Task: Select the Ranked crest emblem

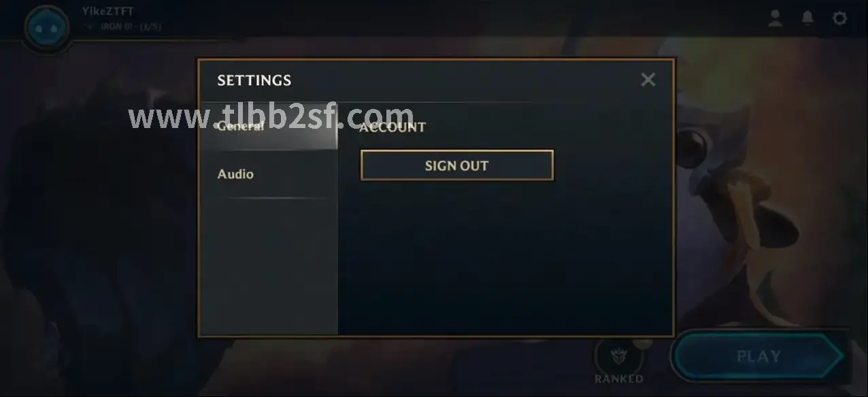Action: tap(618, 355)
